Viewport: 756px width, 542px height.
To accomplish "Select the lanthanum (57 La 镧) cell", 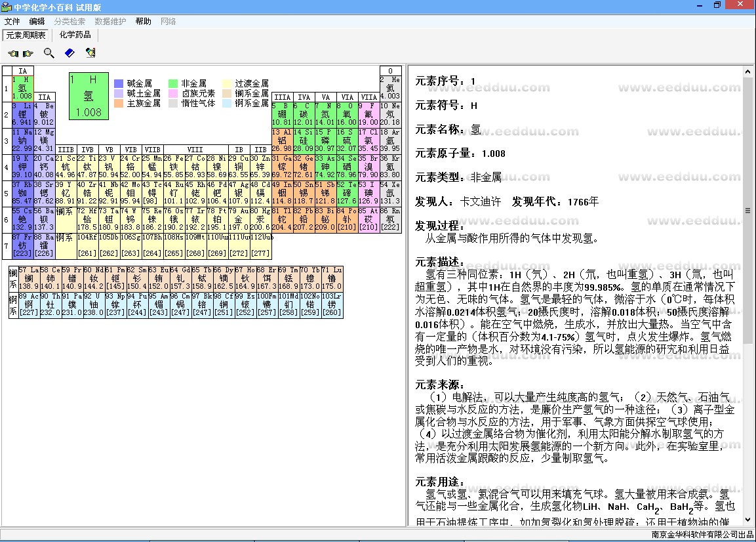I will [29, 278].
